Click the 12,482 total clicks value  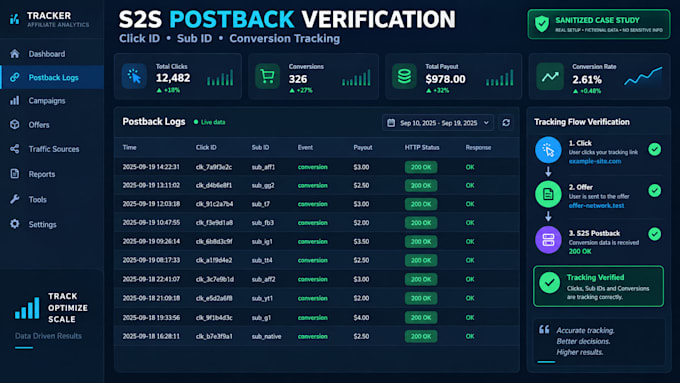click(x=173, y=78)
